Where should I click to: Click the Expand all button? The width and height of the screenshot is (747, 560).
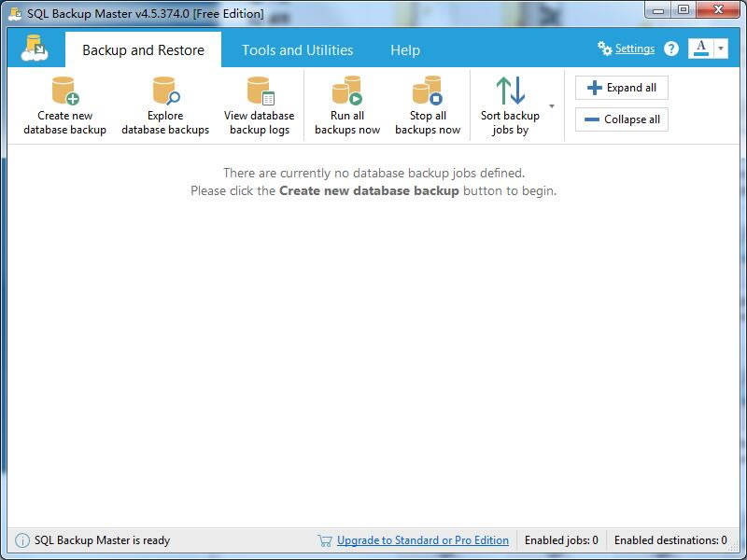621,87
